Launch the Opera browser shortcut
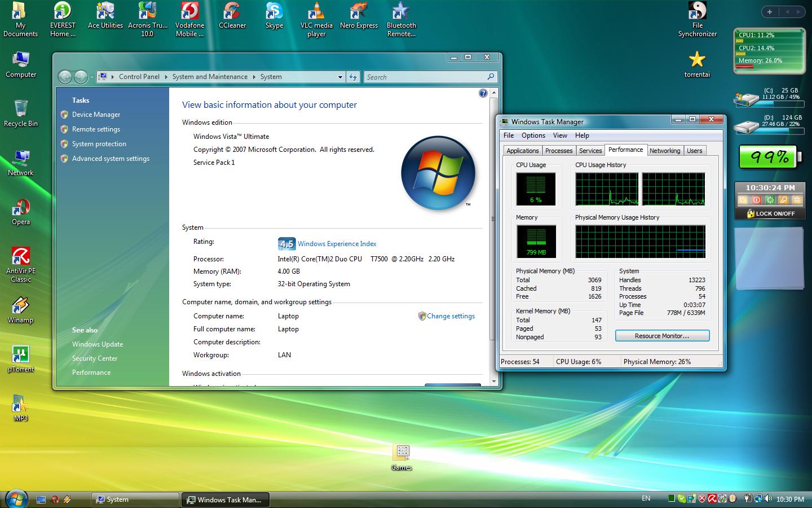Image resolution: width=812 pixels, height=508 pixels. pos(21,212)
